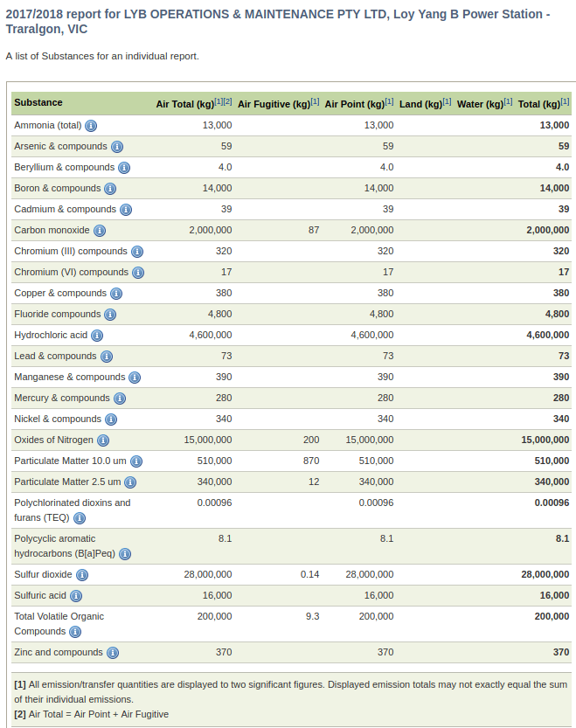Screen dimensions: 576x728
Task: Click footnote [1] link on Air Fugitive header
Action: point(315,102)
